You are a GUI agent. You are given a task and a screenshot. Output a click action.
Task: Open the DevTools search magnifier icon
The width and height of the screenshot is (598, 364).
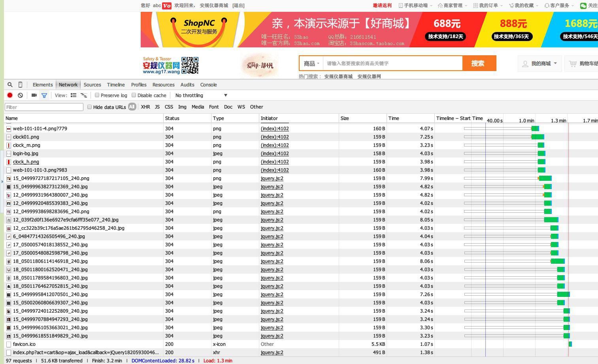(10, 84)
